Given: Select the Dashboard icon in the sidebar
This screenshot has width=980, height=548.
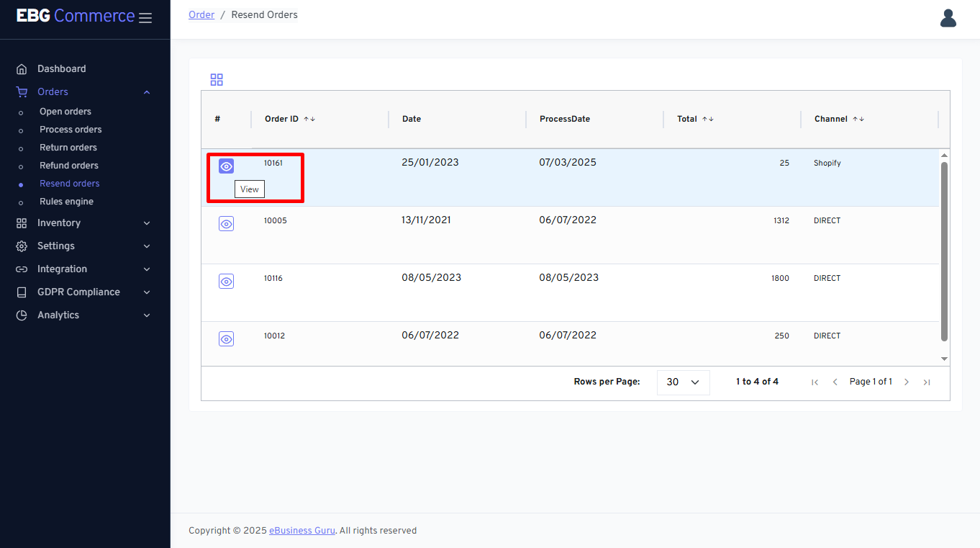Looking at the screenshot, I should 22,68.
